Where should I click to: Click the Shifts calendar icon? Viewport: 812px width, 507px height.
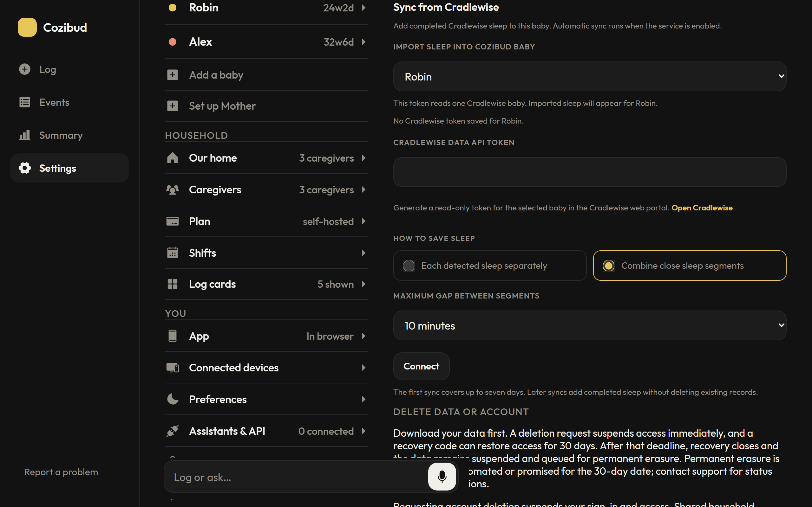[173, 253]
